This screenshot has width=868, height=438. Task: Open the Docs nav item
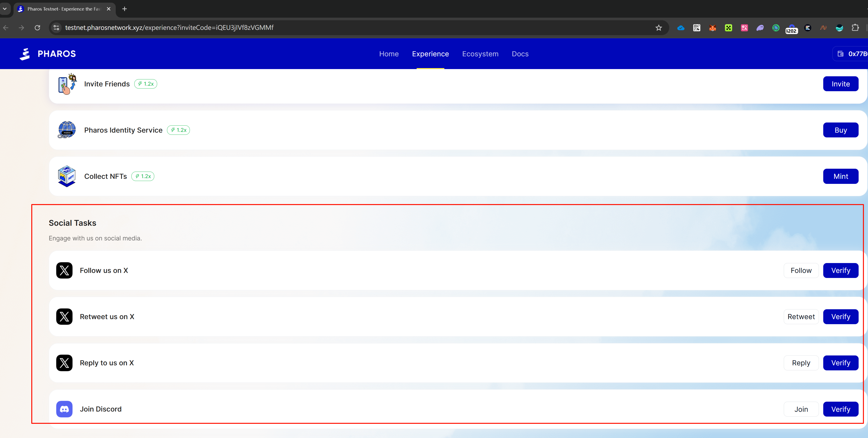point(520,54)
